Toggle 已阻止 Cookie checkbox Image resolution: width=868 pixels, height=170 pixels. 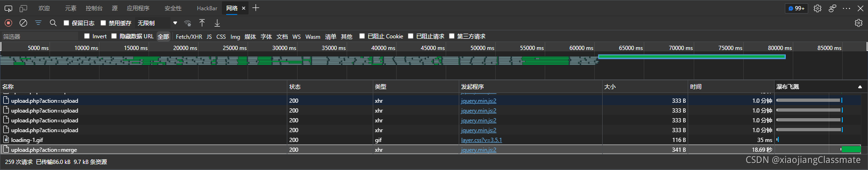coord(362,36)
